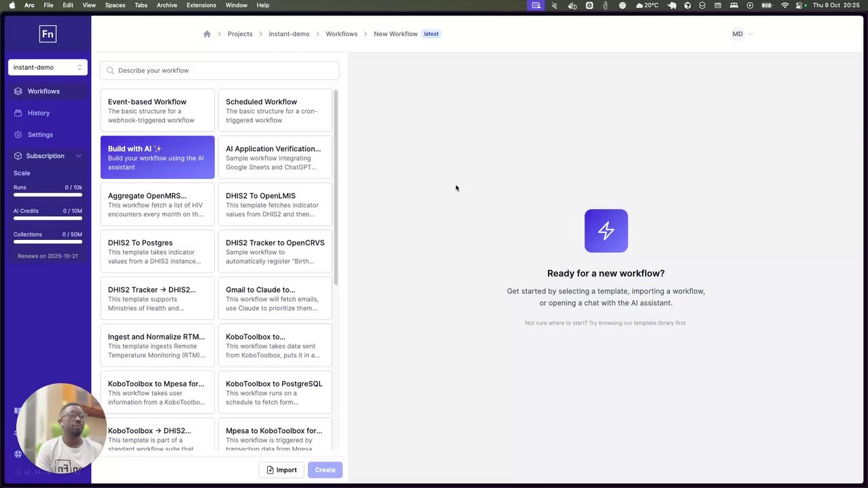Select the DHIS2 Tracker to OpenCRVS template
The image size is (868, 488).
(275, 251)
